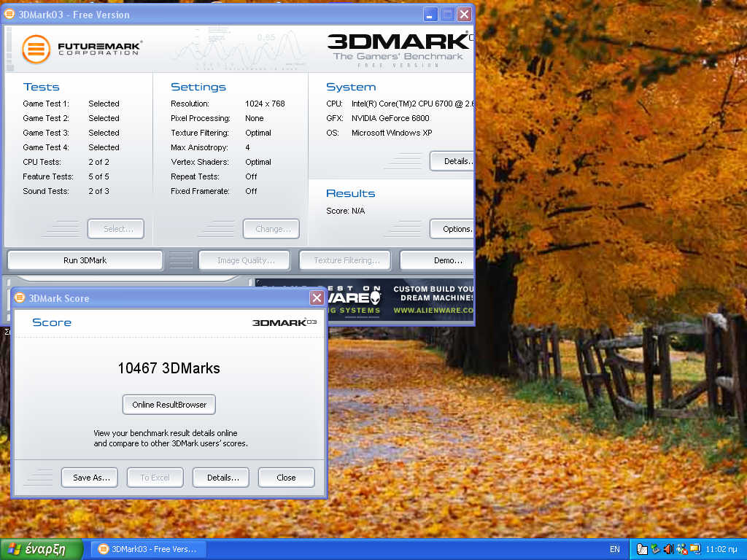Click Run 3DMark button

(x=85, y=260)
